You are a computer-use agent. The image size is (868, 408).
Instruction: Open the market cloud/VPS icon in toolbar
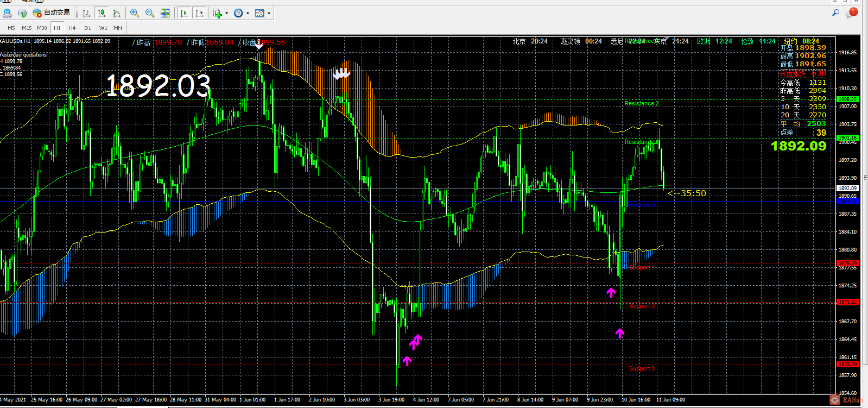coord(8,12)
